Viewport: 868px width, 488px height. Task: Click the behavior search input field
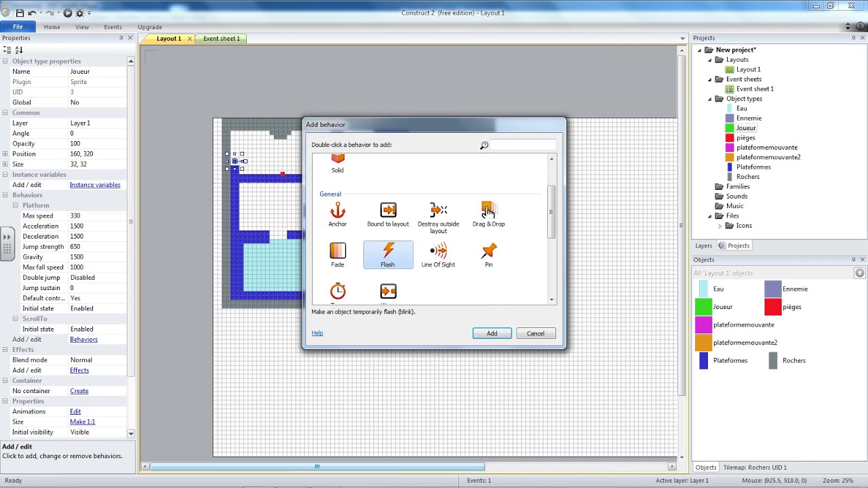click(523, 145)
